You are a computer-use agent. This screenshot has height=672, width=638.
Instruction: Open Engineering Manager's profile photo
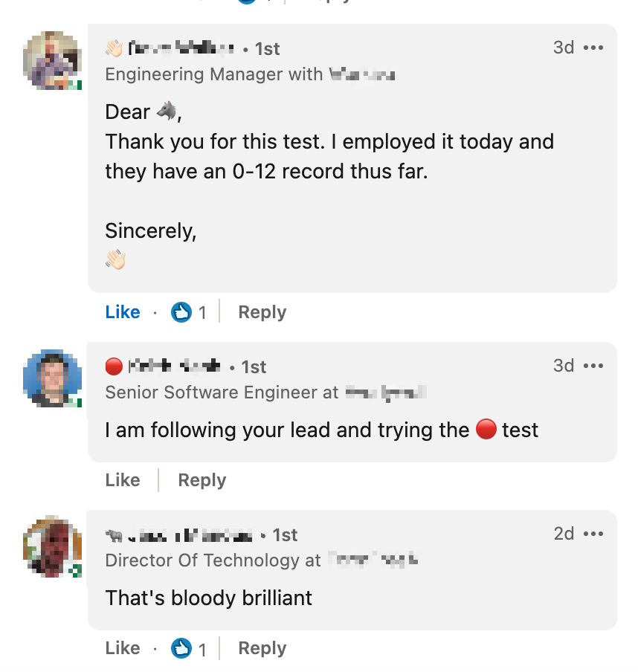(52, 60)
